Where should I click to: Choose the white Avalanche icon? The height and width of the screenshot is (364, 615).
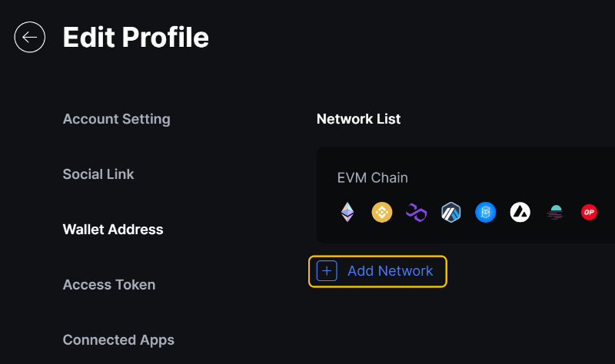point(520,213)
